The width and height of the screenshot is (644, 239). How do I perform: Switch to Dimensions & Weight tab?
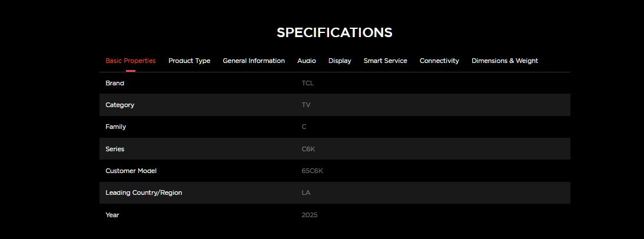pos(504,61)
